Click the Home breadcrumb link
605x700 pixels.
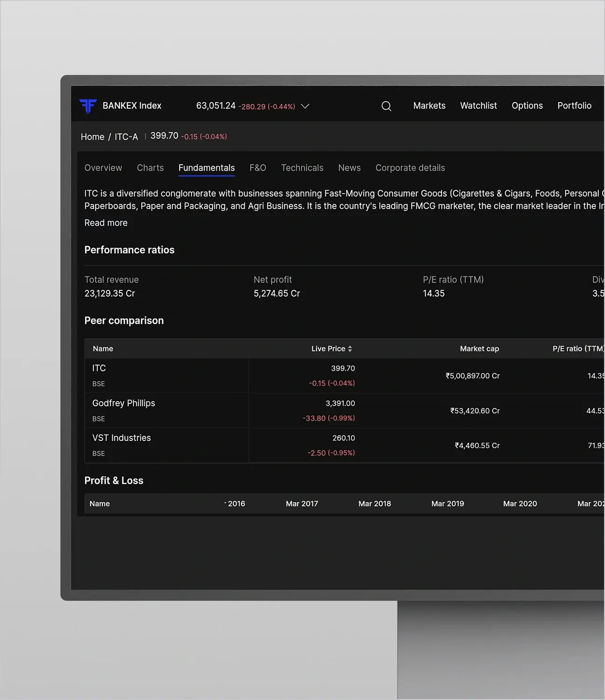point(92,137)
